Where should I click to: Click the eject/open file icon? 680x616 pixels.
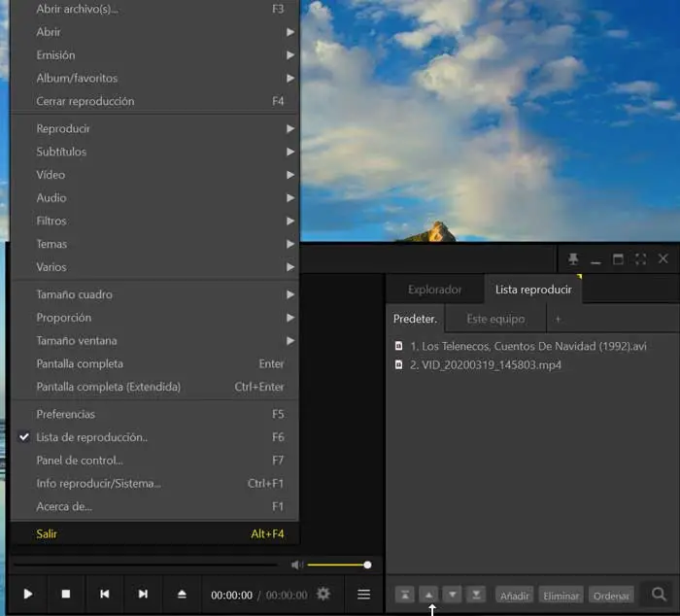(x=182, y=594)
